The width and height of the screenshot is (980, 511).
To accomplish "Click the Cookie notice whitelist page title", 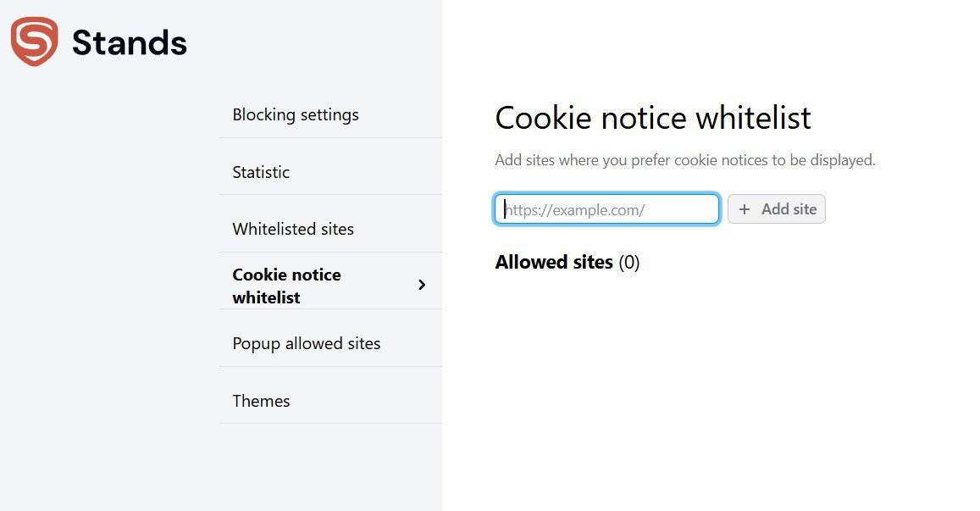I will click(652, 118).
